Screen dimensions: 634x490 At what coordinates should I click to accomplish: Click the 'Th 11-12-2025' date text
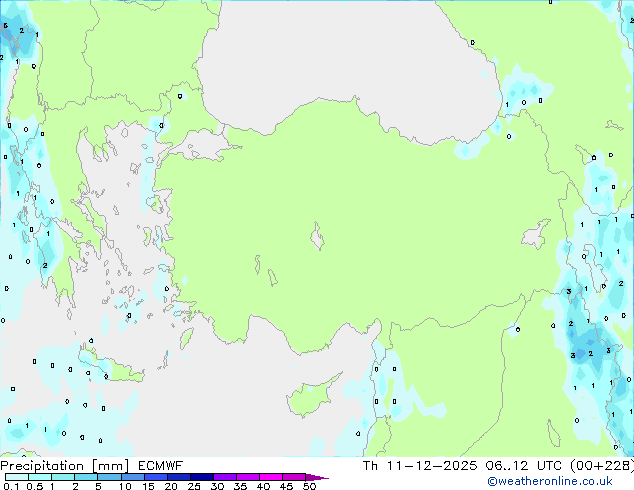[420, 466]
